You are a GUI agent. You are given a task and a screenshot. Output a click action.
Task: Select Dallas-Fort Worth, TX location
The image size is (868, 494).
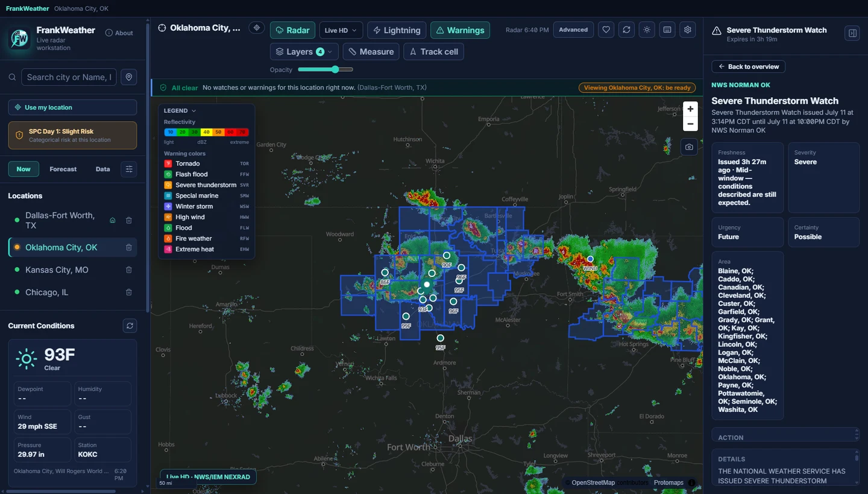[x=60, y=220]
